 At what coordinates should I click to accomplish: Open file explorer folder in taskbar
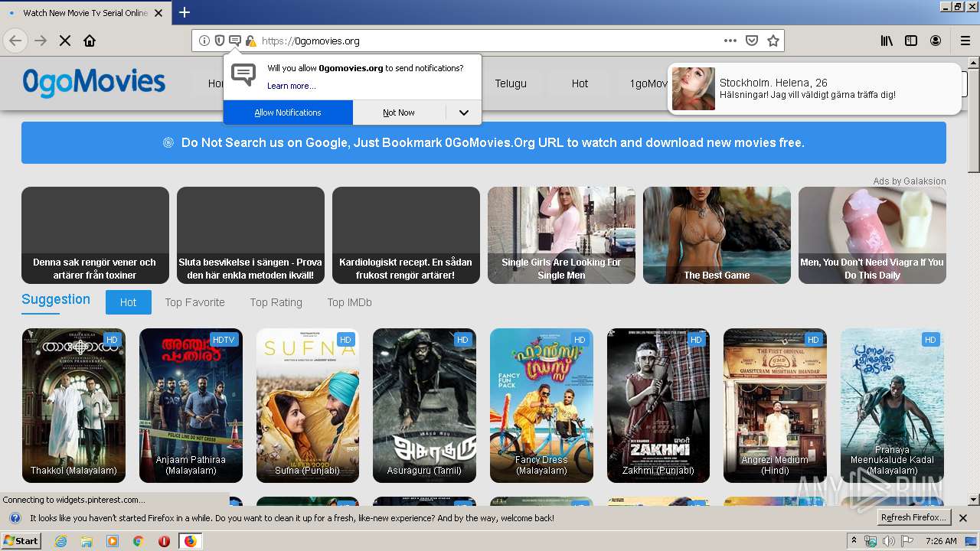(x=87, y=541)
